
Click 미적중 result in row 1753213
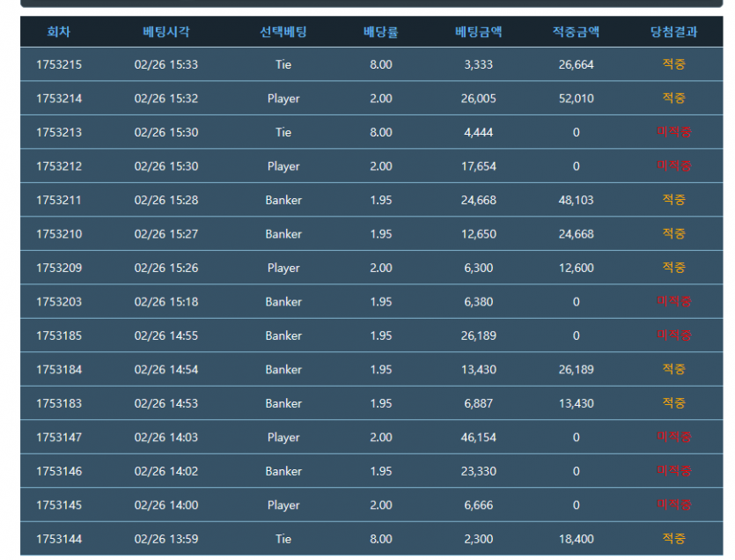(x=673, y=132)
